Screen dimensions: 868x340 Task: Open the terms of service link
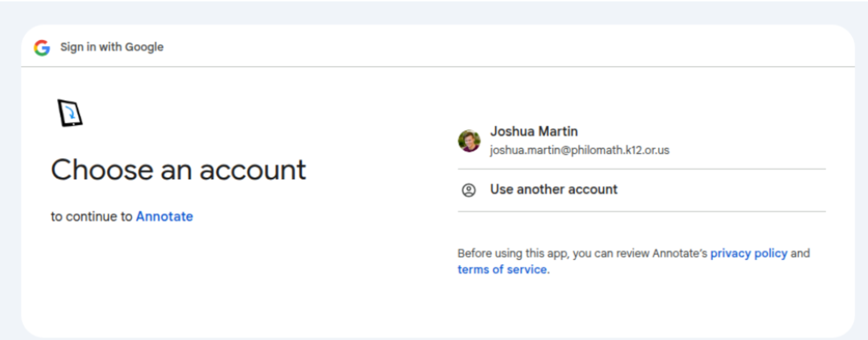pos(502,270)
